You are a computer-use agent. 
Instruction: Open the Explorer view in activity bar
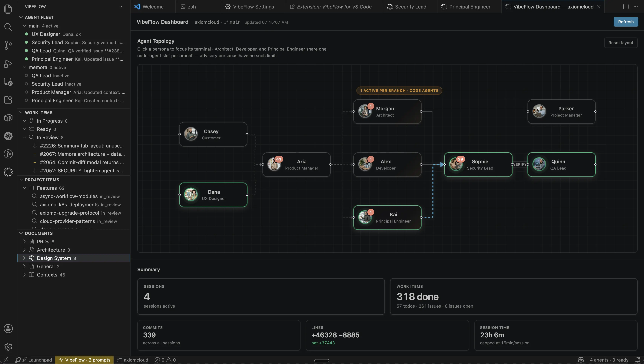point(8,9)
